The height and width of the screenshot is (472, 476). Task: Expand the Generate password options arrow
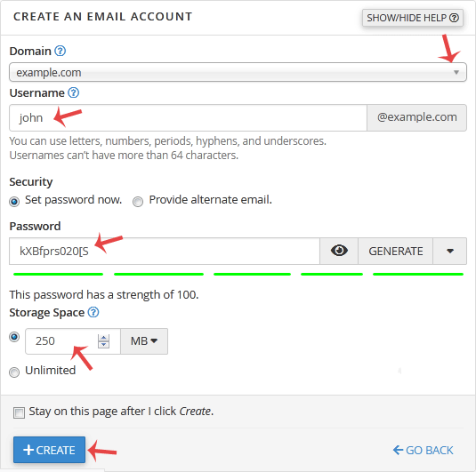(450, 251)
